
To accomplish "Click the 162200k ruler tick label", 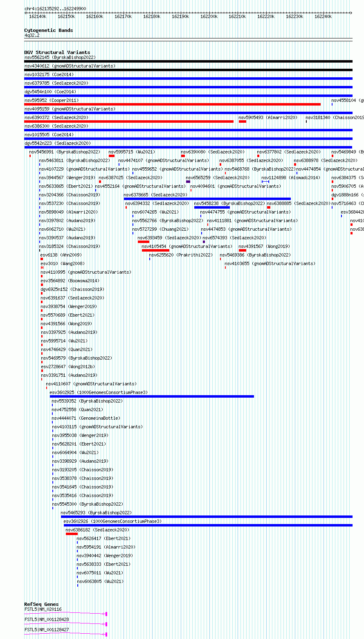I will [209, 16].
